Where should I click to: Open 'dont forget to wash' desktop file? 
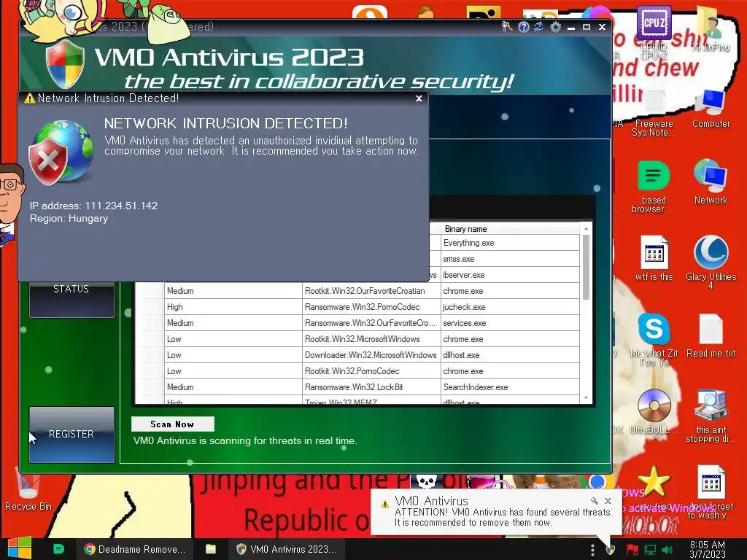711,492
